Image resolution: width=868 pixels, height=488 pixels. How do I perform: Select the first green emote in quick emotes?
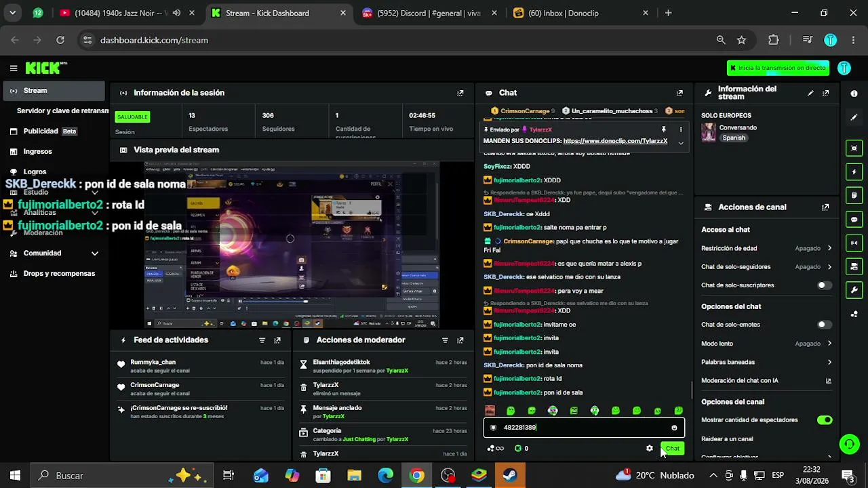pos(511,411)
